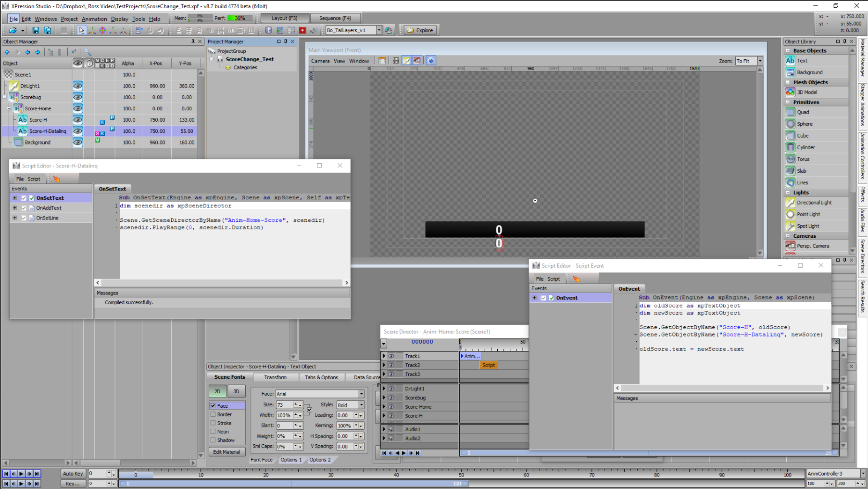Choose the Directional Light icon
The image size is (868, 489).
point(790,203)
